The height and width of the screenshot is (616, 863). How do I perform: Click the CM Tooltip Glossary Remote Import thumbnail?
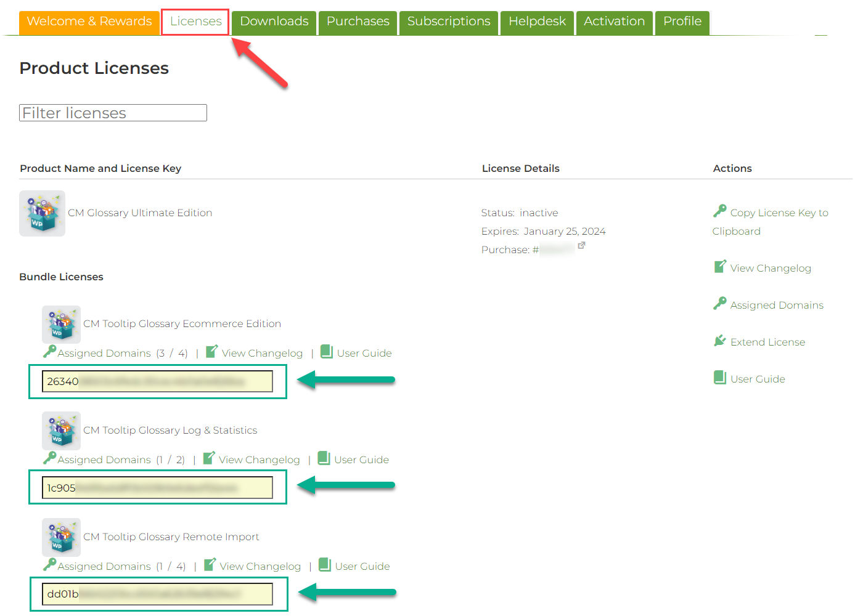click(x=61, y=538)
